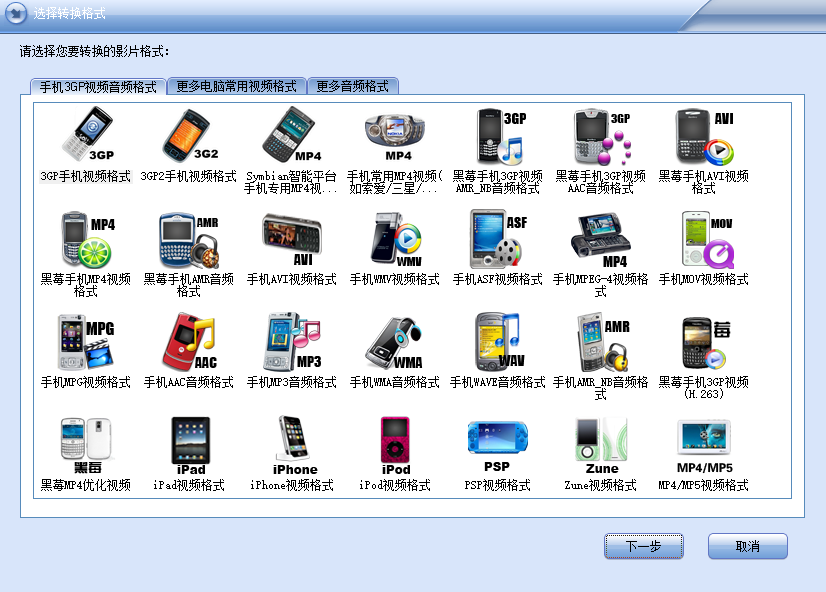Choose the iPhone视频格式 icon

(x=294, y=440)
